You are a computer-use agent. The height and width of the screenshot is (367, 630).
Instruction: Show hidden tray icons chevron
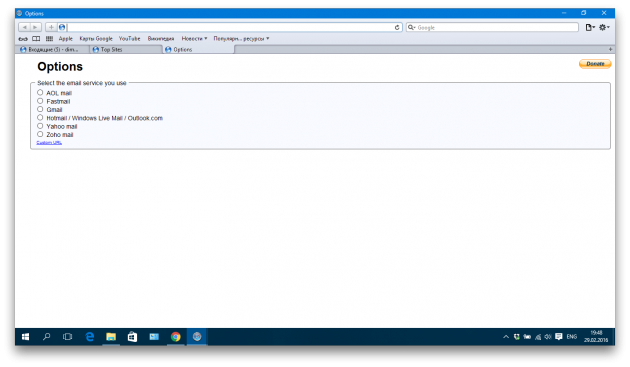[x=506, y=337]
